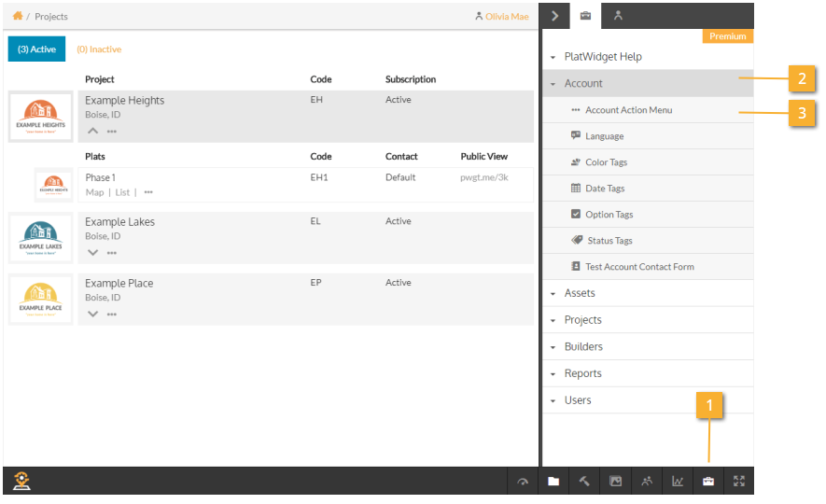Open the Option Tags menu item
The image size is (826, 504).
tap(609, 215)
